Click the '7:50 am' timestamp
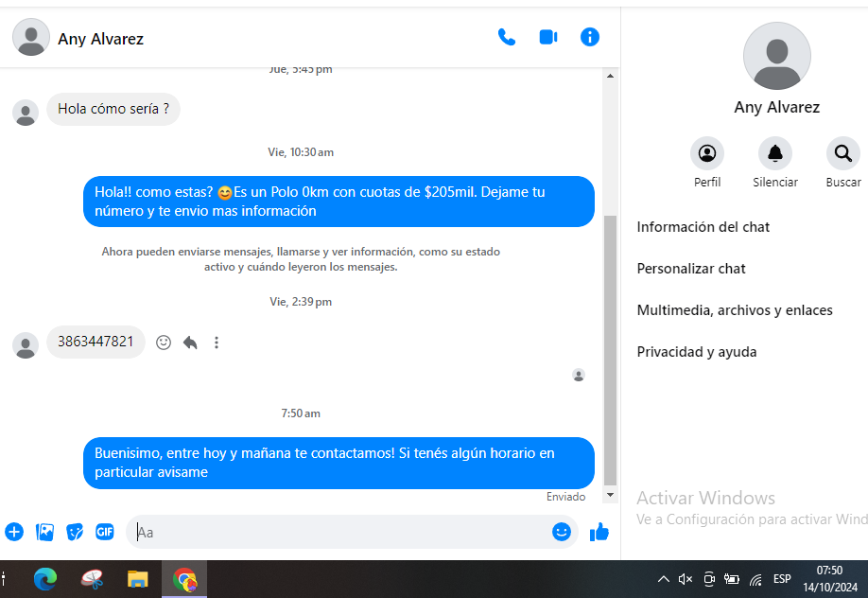 pos(301,413)
